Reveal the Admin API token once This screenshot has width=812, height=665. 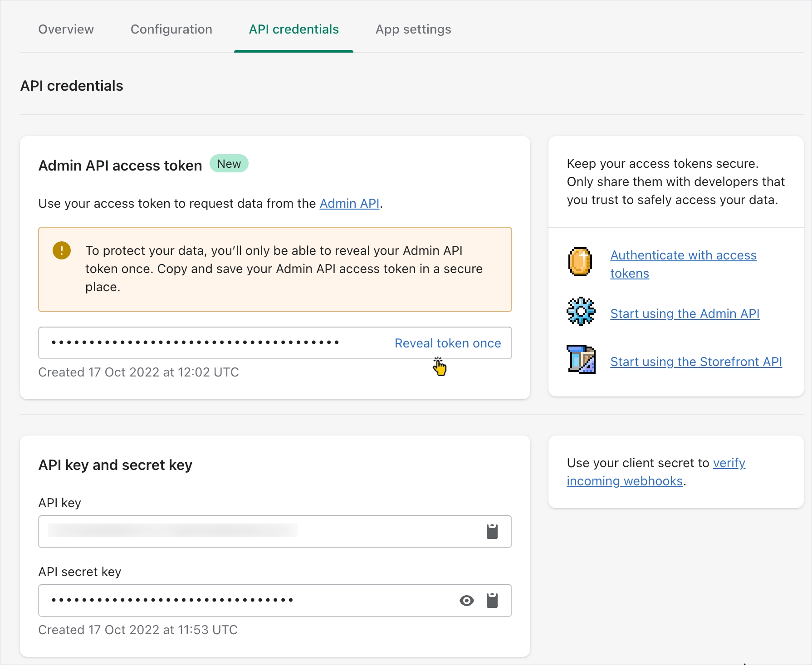point(447,343)
